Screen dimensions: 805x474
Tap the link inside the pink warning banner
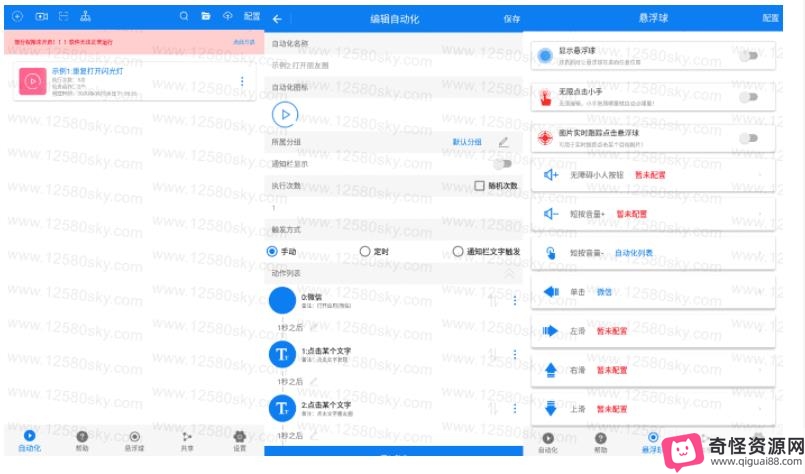pyautogui.click(x=244, y=42)
